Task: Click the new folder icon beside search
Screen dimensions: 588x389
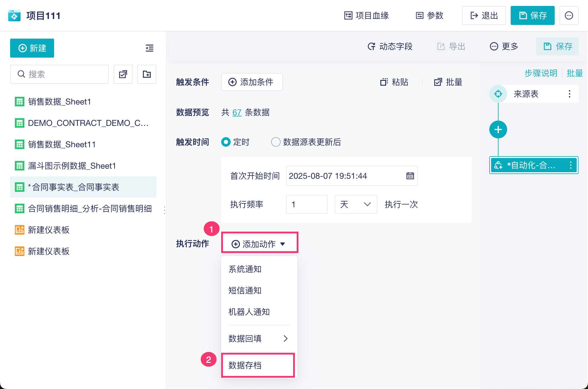Action: 147,74
